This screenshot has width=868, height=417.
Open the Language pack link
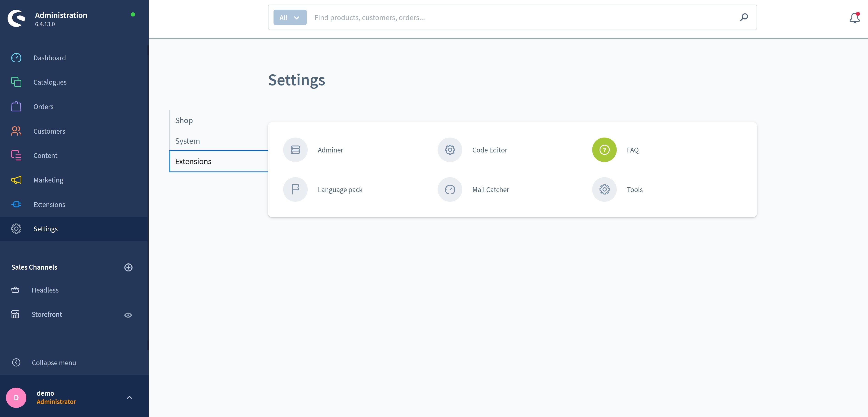[x=340, y=190]
